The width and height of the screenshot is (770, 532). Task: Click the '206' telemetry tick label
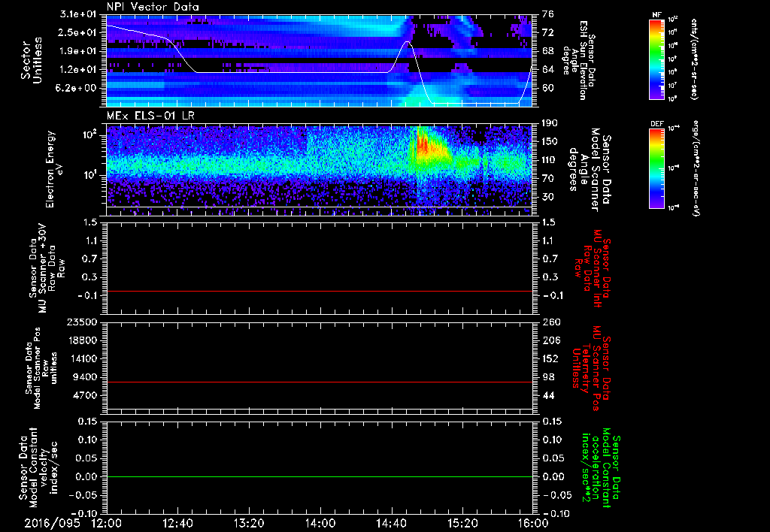(x=550, y=340)
